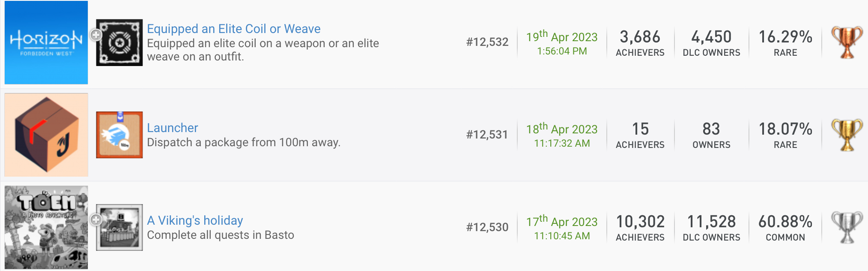Viewport: 868px width, 271px height.
Task: Open the "Launcher" trophy link
Action: click(172, 128)
